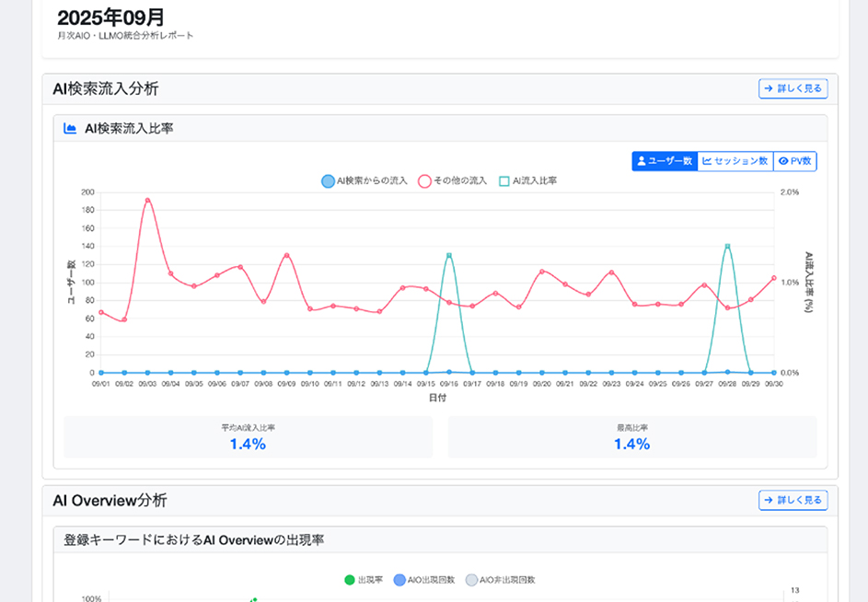Click the eye icon on the PV数 button
Screen dimensions: 868x602
tap(785, 161)
